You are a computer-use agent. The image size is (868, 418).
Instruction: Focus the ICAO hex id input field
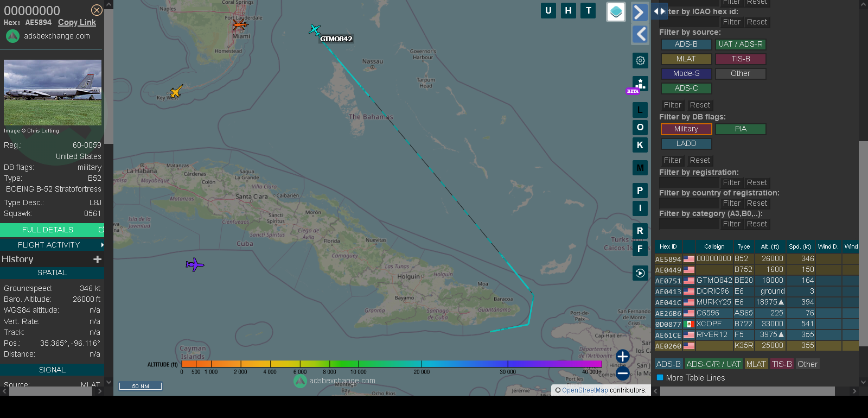click(x=689, y=22)
